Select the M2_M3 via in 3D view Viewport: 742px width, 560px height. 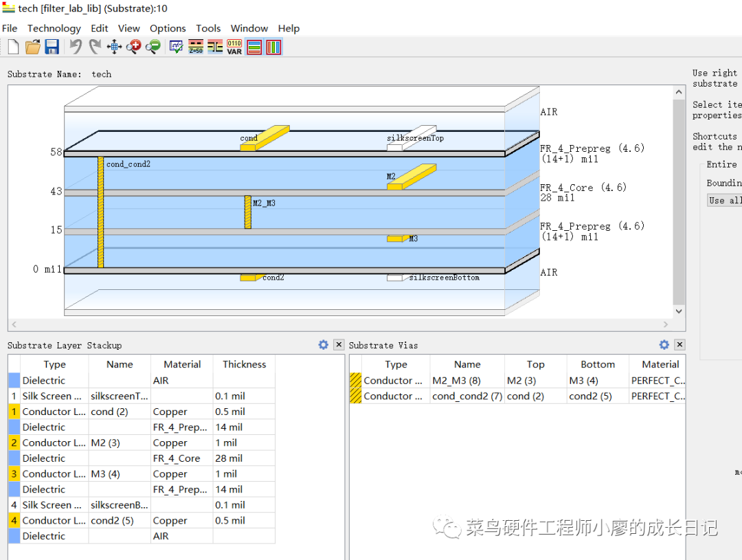tap(248, 212)
